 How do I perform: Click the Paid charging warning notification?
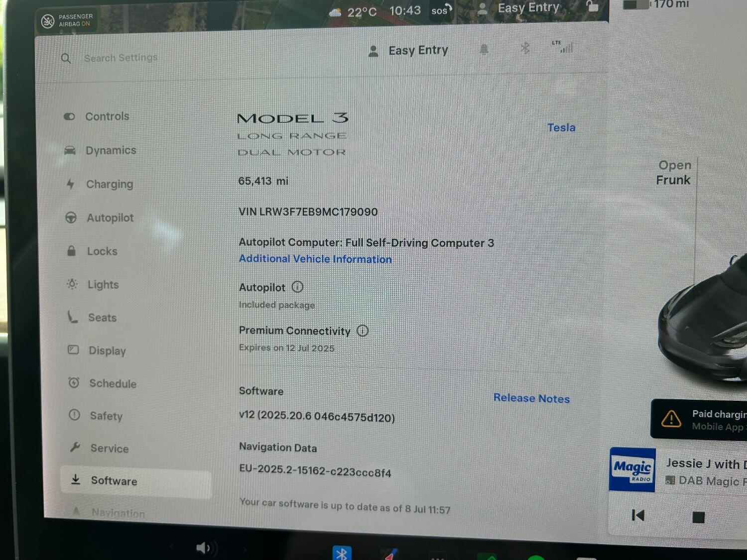(699, 419)
